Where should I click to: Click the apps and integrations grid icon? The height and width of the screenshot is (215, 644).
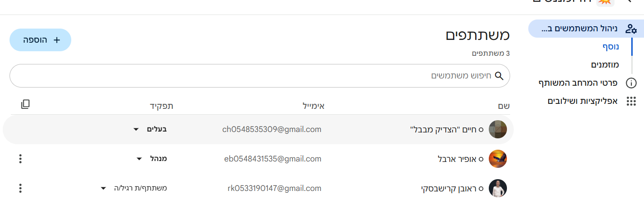click(x=631, y=101)
